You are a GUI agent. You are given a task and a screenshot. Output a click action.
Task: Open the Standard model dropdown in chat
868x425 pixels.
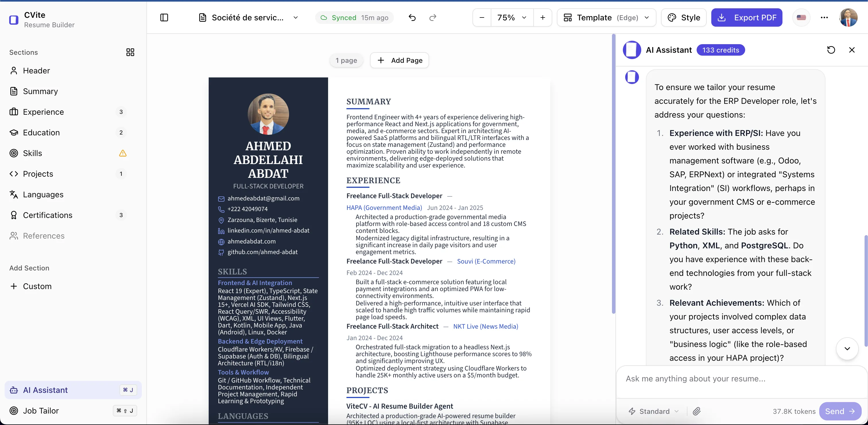pyautogui.click(x=653, y=411)
